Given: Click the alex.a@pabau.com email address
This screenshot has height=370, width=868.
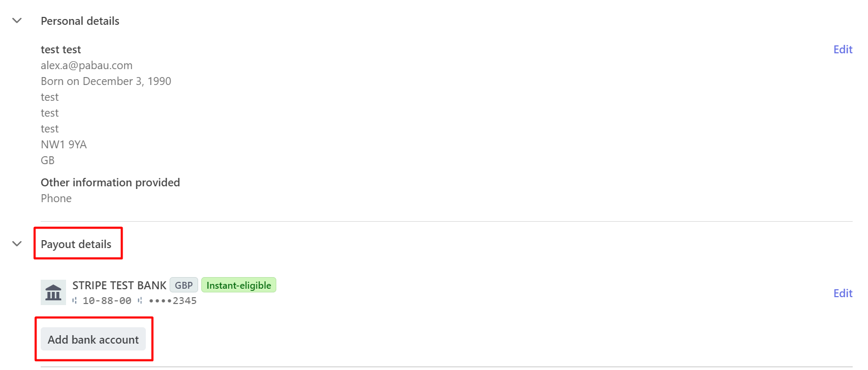Looking at the screenshot, I should click(87, 65).
